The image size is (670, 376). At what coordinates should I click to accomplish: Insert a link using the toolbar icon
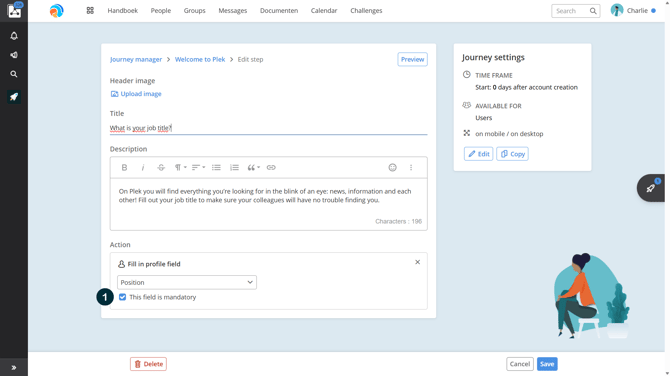click(271, 167)
